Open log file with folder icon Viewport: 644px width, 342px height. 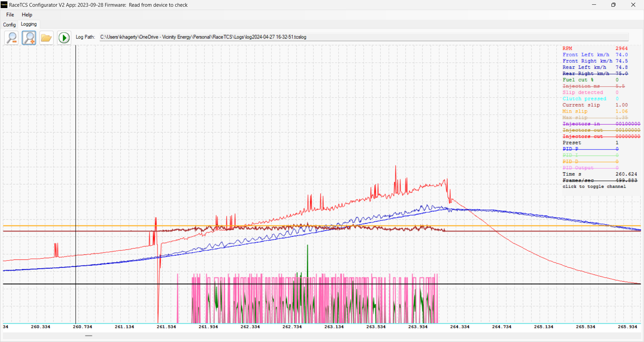(x=46, y=38)
